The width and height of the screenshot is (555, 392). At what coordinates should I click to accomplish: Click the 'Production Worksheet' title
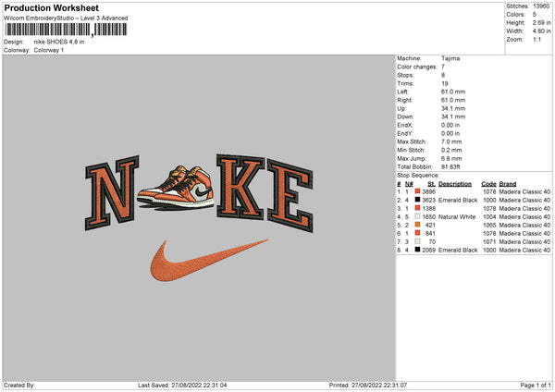pos(51,7)
